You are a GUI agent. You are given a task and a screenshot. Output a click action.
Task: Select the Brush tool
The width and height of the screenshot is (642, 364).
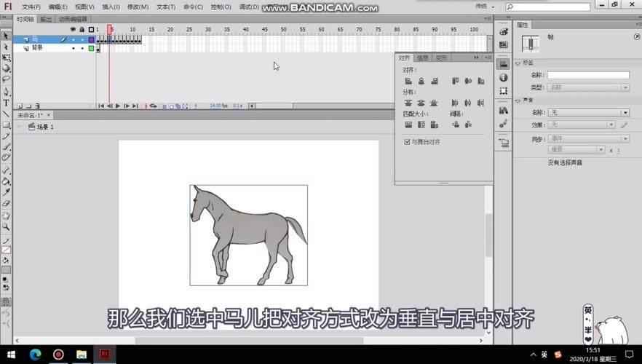pyautogui.click(x=6, y=146)
